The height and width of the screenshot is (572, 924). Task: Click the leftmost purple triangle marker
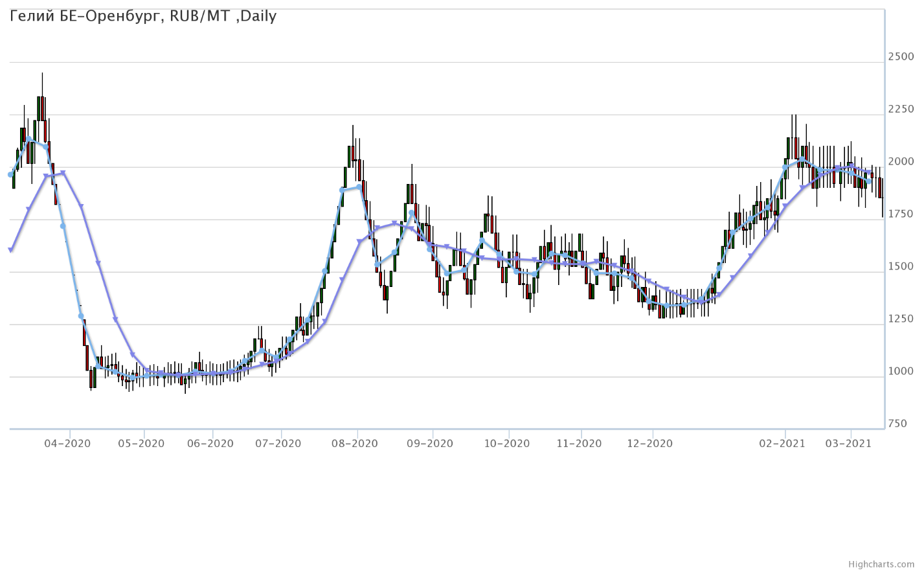[11, 250]
